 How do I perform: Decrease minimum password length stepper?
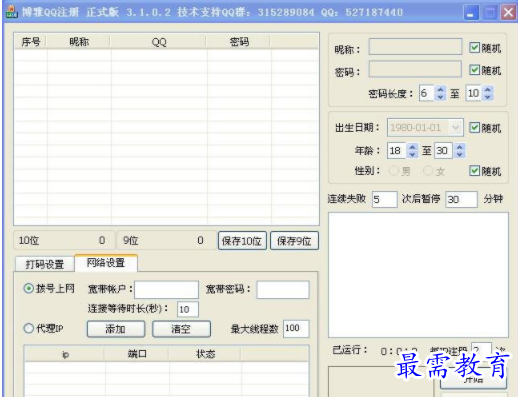pos(440,97)
